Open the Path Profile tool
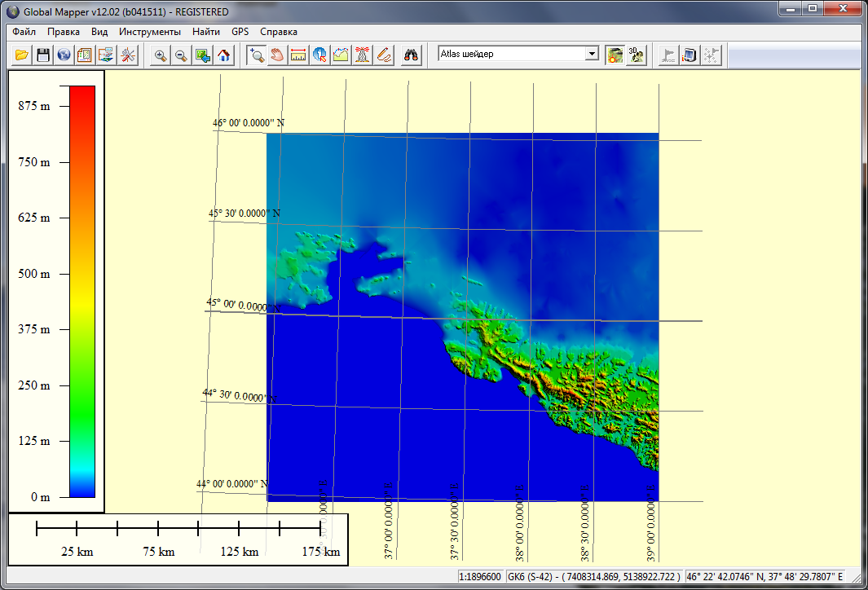Image resolution: width=868 pixels, height=590 pixels. pos(341,55)
